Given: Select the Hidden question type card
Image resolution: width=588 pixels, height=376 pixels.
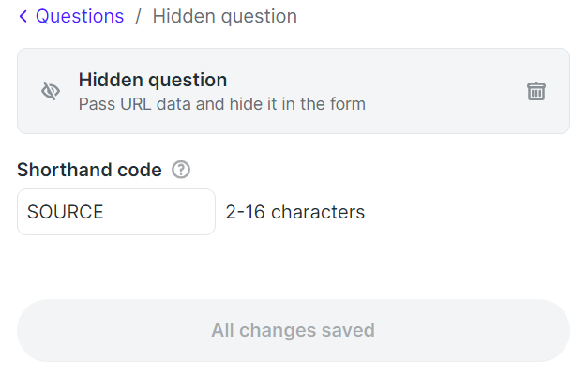Looking at the screenshot, I should (294, 91).
